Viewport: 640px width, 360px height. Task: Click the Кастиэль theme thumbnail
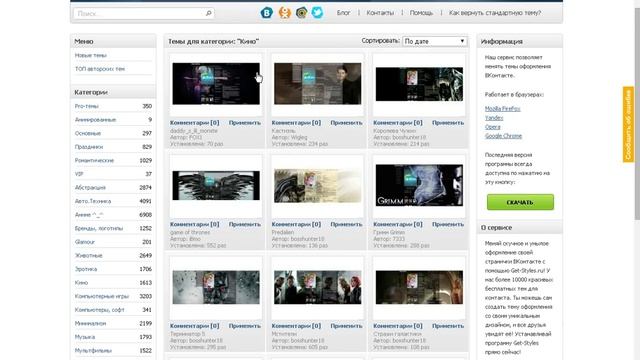(318, 84)
